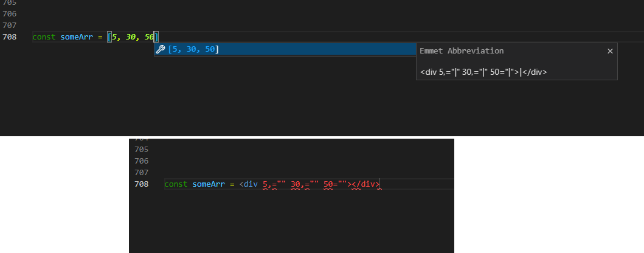The image size is (644, 253).
Task: Click the closing "</div>" tag in lower editor
Action: 366,184
